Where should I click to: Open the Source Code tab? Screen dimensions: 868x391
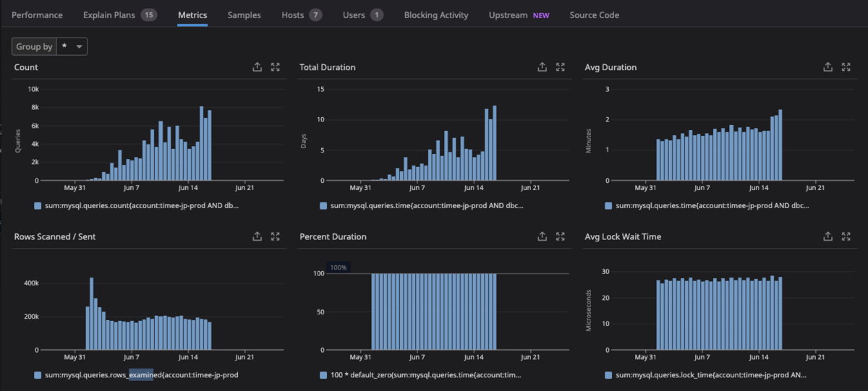[594, 14]
